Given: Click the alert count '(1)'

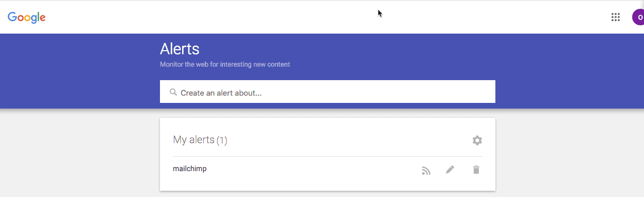Looking at the screenshot, I should pos(222,140).
